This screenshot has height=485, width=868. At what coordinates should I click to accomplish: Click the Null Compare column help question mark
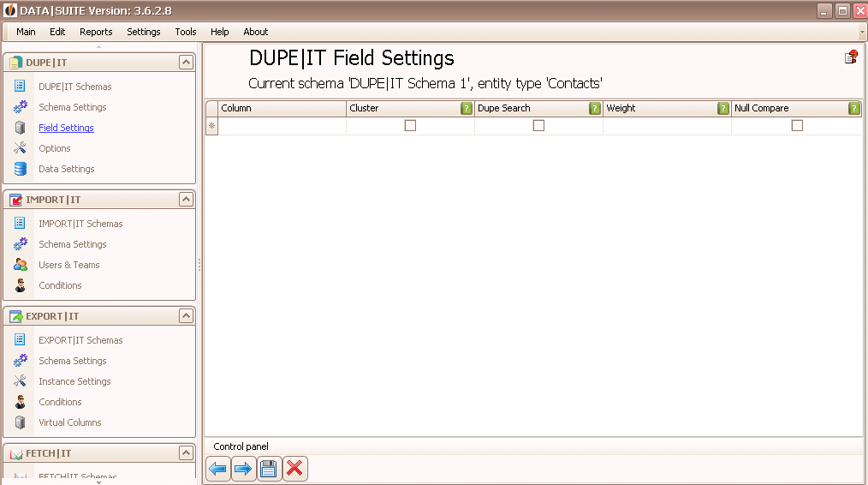[x=854, y=108]
